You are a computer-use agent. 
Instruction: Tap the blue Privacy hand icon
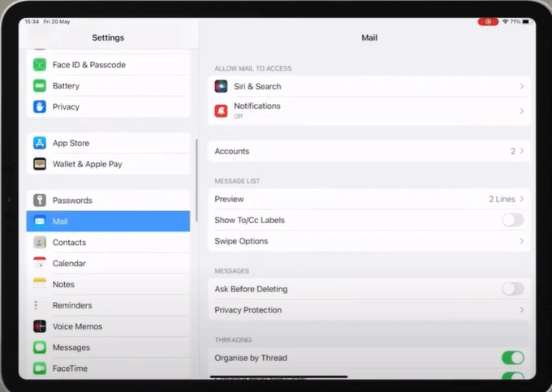click(40, 106)
